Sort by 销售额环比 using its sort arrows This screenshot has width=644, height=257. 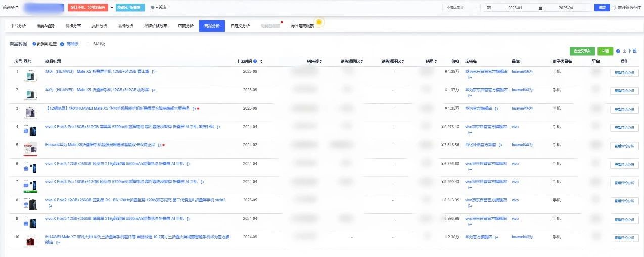(403, 61)
